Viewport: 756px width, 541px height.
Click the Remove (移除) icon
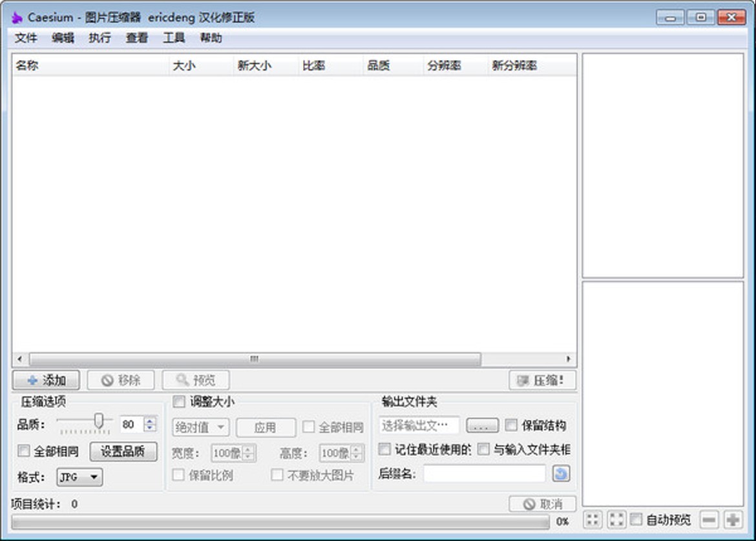coord(106,379)
